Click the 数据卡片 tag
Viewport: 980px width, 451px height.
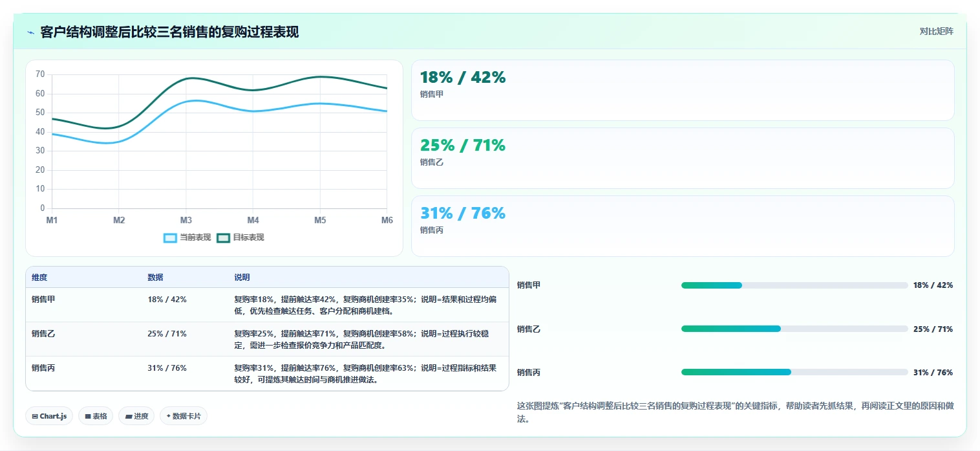(184, 416)
